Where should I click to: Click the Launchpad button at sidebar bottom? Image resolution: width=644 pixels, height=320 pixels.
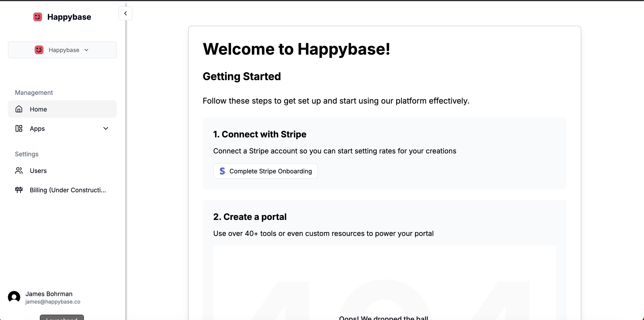[62, 318]
